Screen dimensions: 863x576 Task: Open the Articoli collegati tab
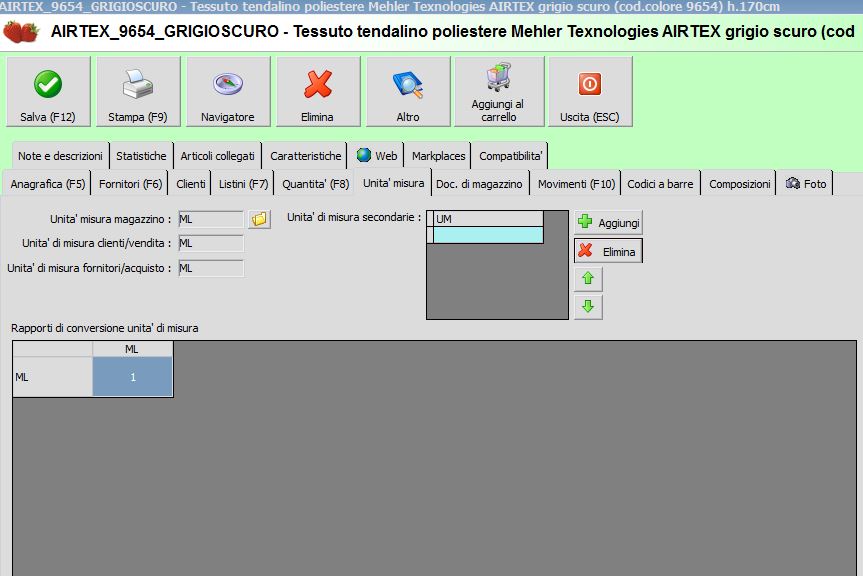click(217, 156)
